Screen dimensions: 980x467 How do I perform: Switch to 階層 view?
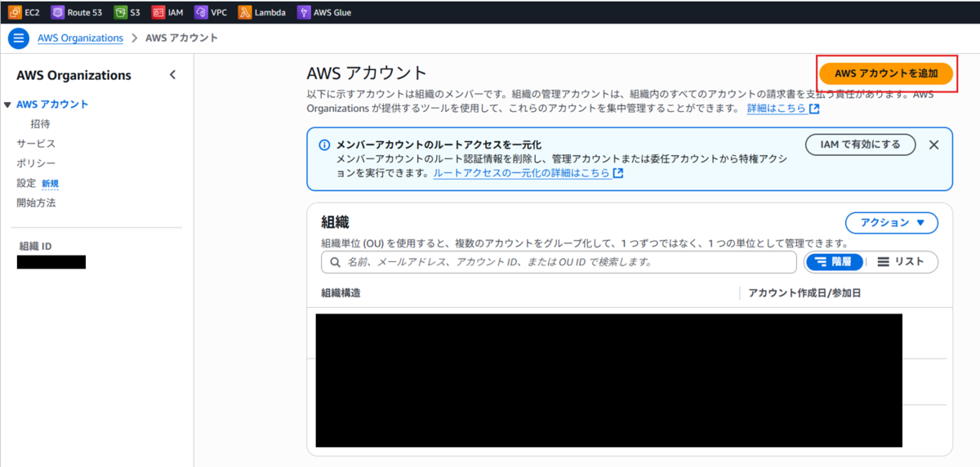pyautogui.click(x=834, y=262)
